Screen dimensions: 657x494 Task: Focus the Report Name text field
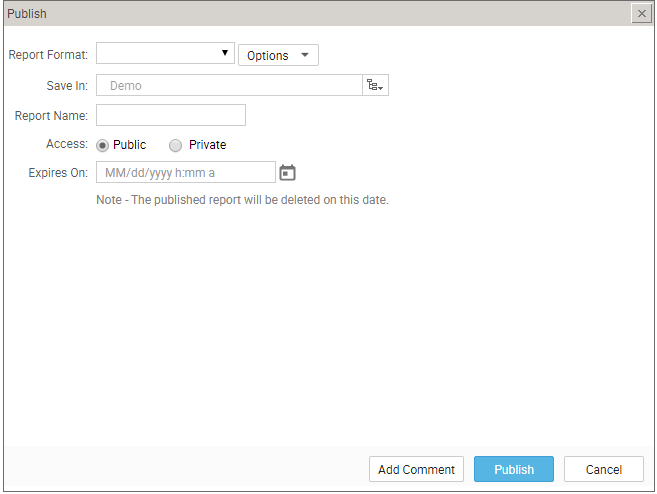tap(171, 115)
